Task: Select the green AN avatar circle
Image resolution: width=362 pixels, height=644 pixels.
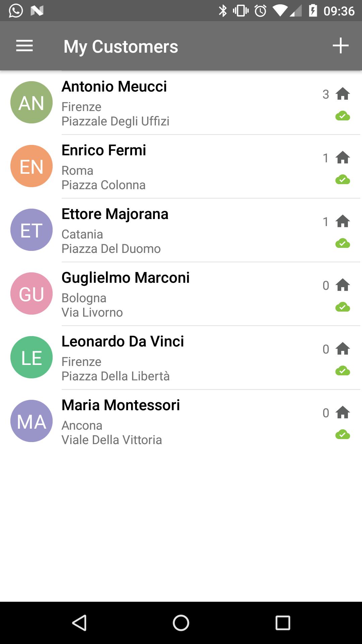Action: [32, 102]
